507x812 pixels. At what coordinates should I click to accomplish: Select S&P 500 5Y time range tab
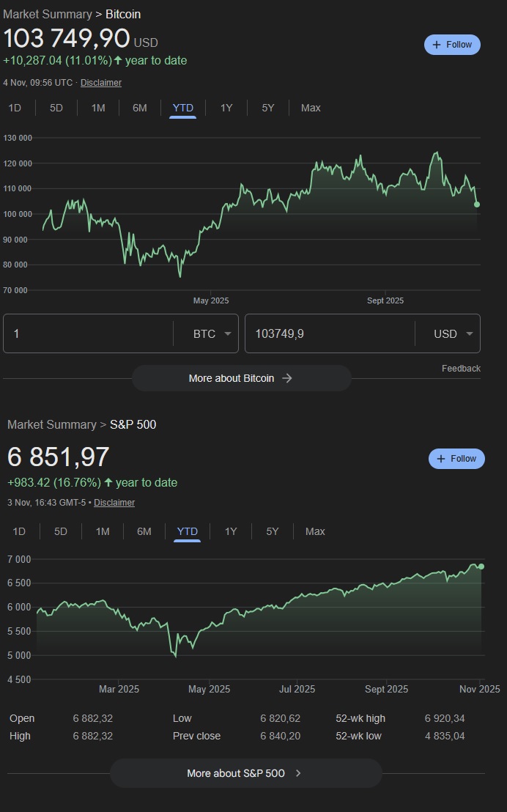click(272, 531)
